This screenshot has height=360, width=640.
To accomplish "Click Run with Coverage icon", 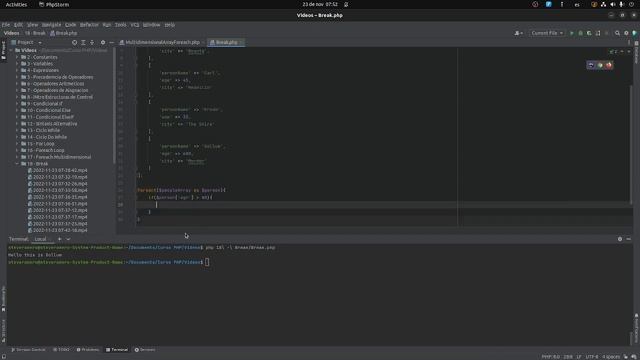I will point(589,33).
